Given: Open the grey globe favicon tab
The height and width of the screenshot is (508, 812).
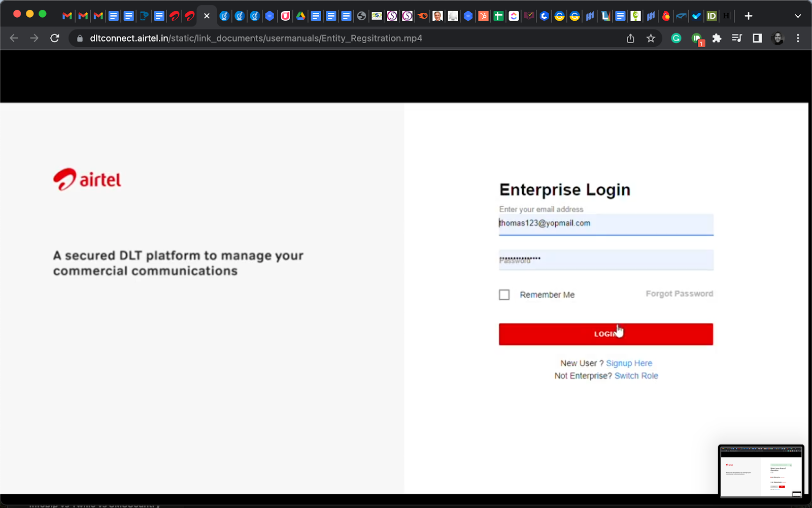Looking at the screenshot, I should 361,16.
